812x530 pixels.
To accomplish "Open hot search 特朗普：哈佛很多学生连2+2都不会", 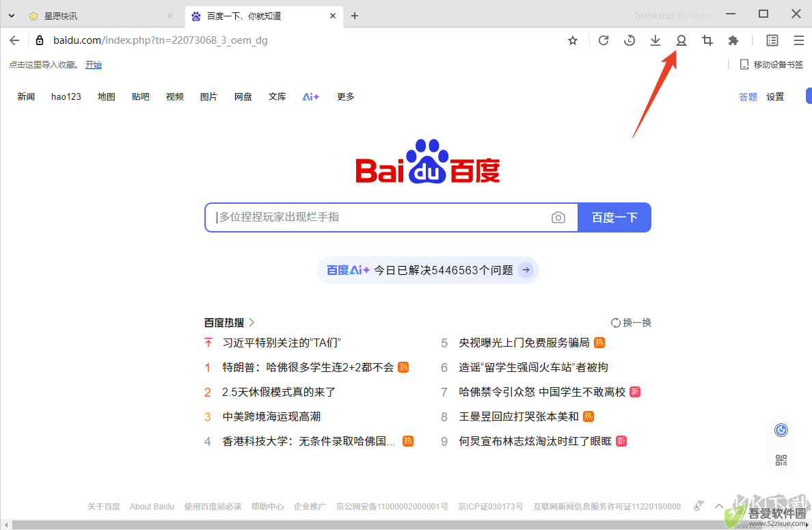I will (308, 367).
